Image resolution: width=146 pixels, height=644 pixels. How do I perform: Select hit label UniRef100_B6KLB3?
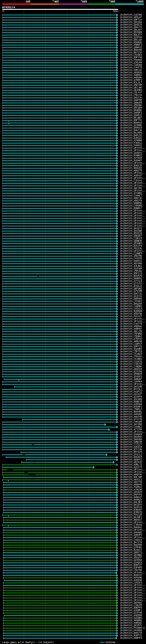tap(131, 168)
